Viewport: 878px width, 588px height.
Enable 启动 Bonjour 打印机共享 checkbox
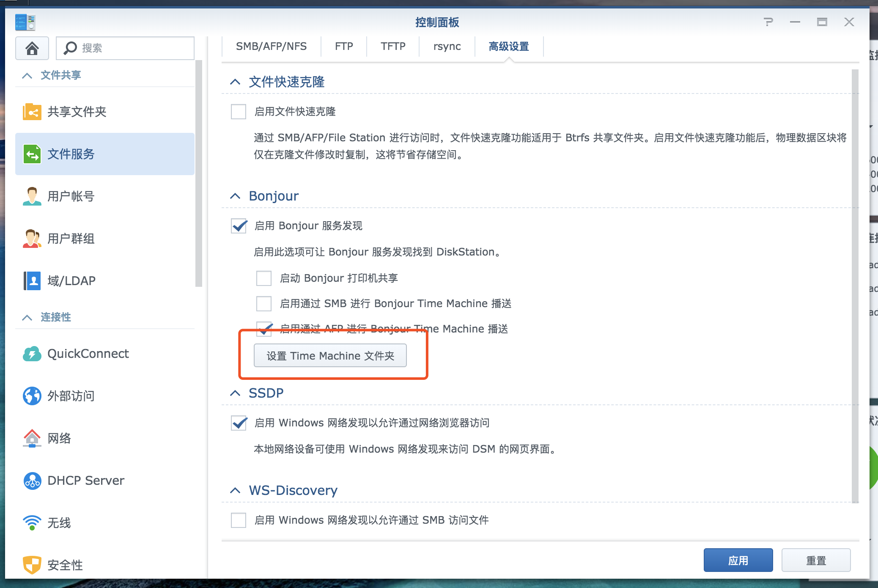pyautogui.click(x=264, y=278)
